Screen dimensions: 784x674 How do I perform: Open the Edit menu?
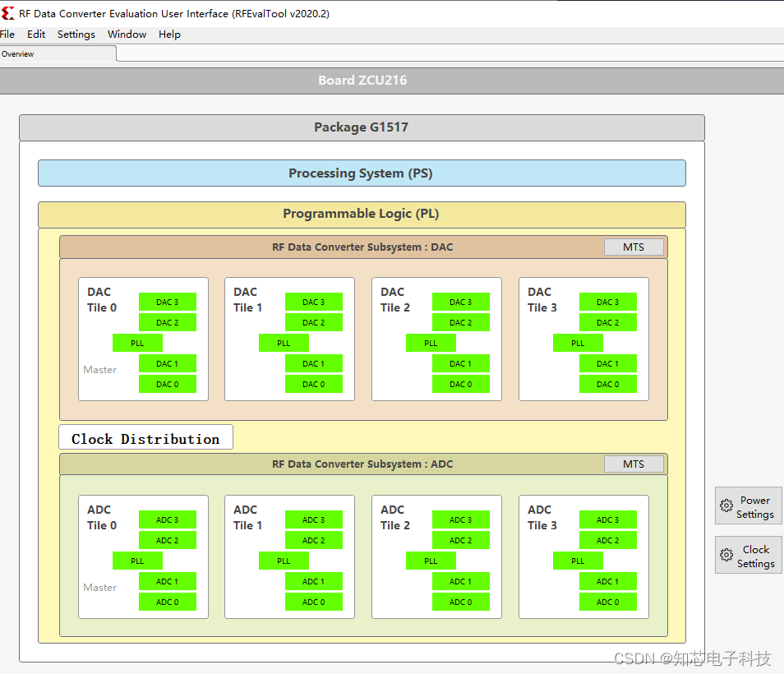click(x=36, y=34)
